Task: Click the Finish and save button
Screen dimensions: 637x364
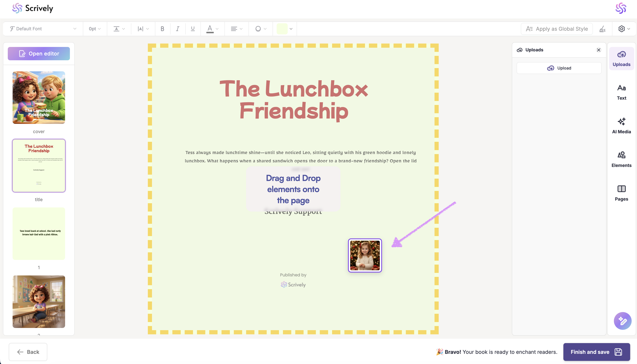Action: tap(596, 352)
